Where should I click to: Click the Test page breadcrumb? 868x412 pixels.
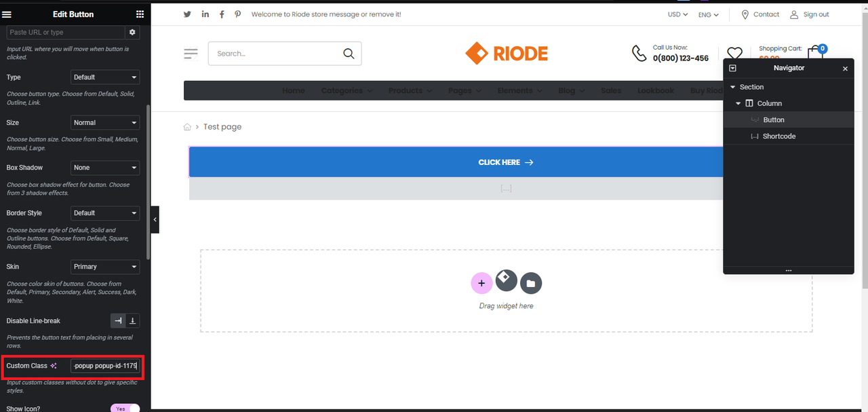pos(222,127)
